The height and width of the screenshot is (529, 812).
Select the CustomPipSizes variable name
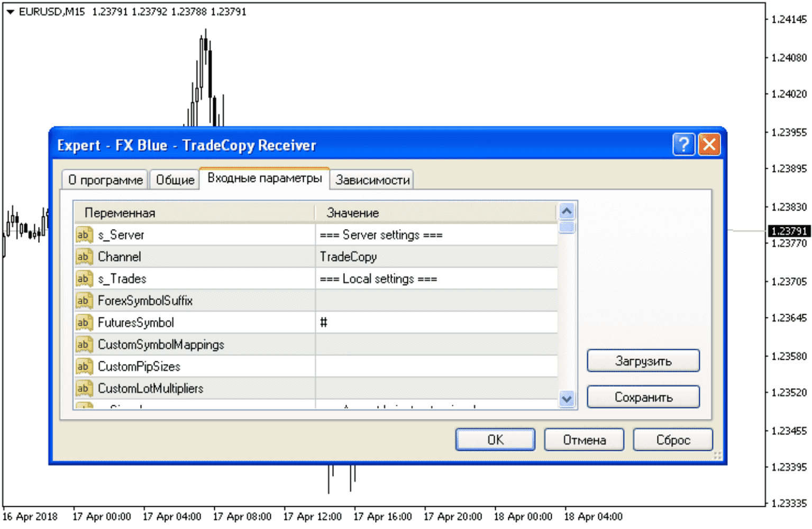(x=139, y=367)
